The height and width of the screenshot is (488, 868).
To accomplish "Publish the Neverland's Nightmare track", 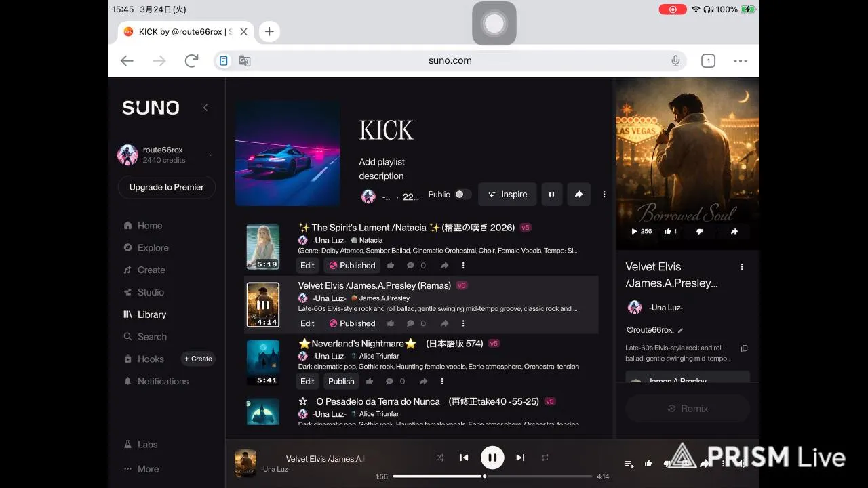I will 341,382.
